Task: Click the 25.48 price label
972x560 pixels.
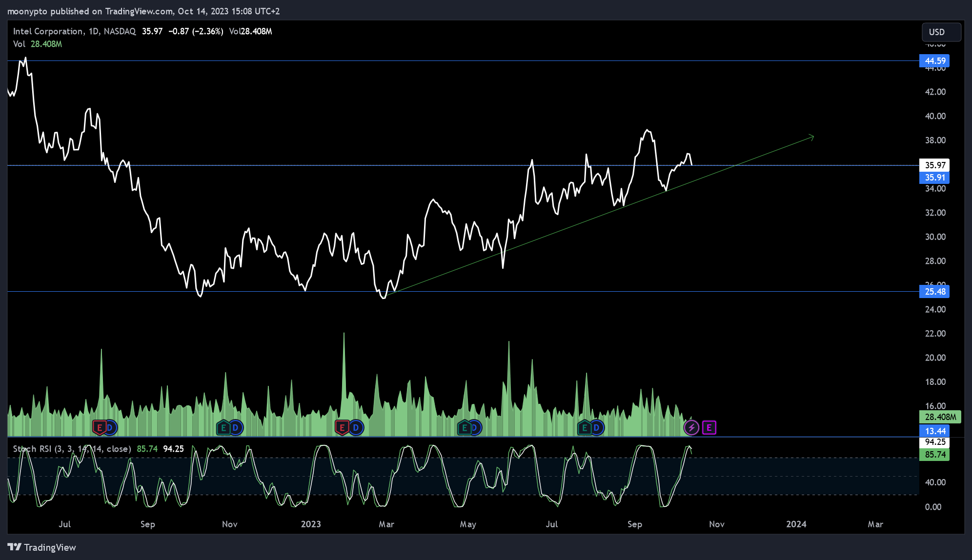Action: [934, 292]
